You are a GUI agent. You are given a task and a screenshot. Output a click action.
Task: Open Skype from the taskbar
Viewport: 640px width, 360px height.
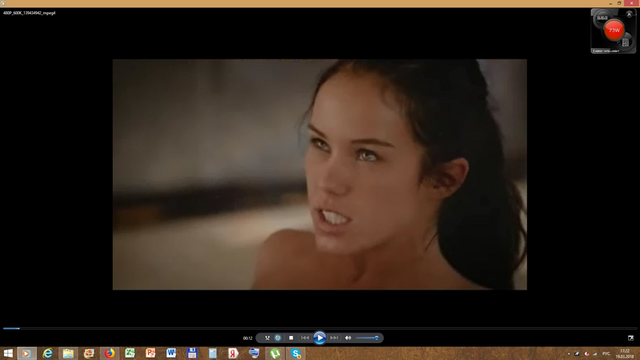pyautogui.click(x=296, y=353)
